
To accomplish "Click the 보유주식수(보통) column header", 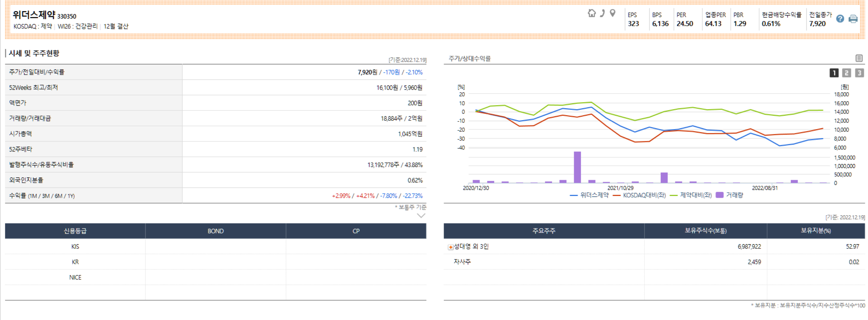I will (x=705, y=231).
